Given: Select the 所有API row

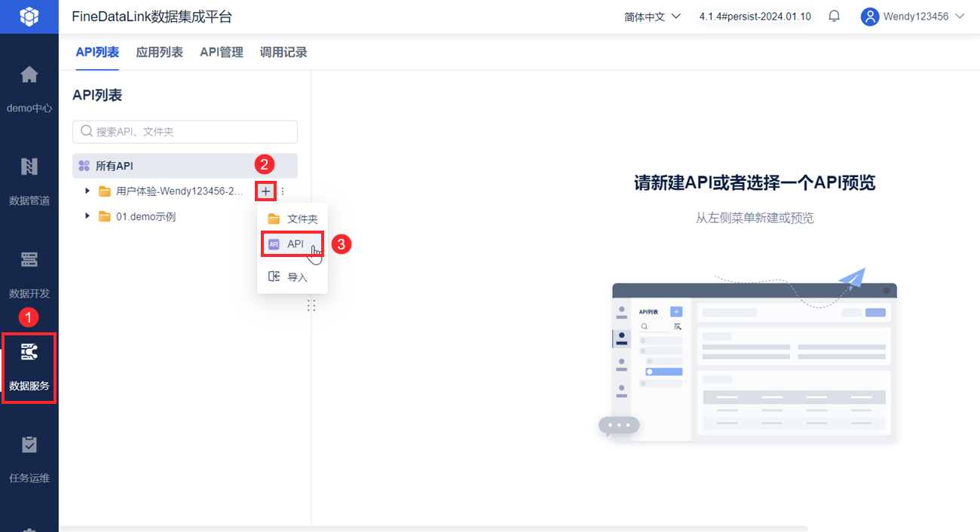Looking at the screenshot, I should [x=185, y=166].
